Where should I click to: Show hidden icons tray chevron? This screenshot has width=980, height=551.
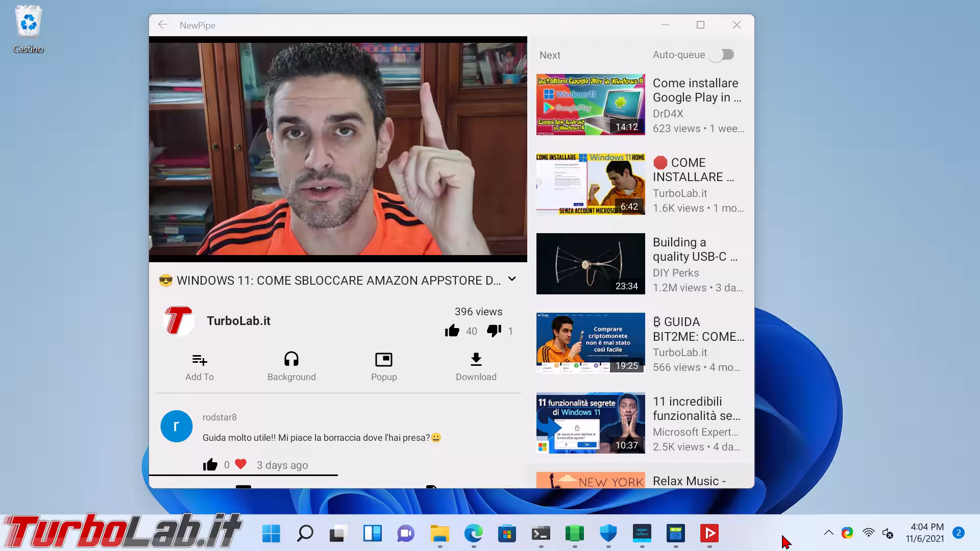828,533
